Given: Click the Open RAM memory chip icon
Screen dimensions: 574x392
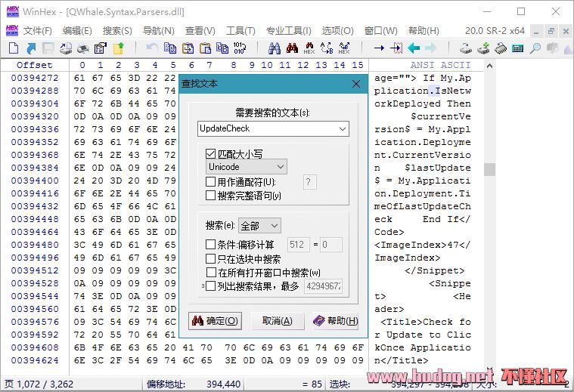Looking at the screenshot, I should 501,48.
